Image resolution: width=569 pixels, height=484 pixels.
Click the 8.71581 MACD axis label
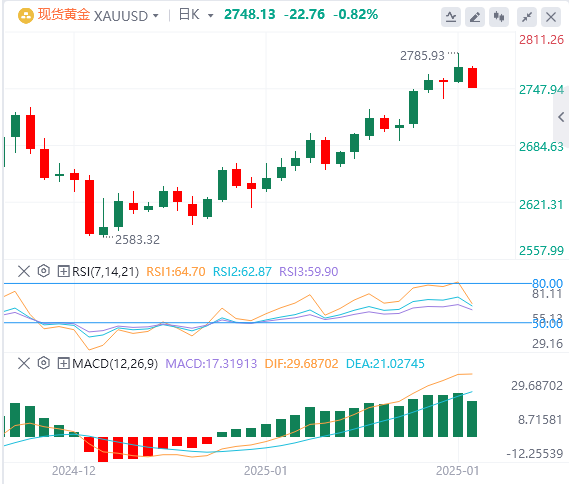coord(540,420)
